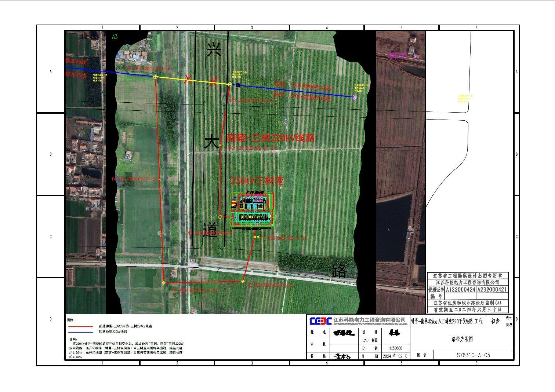
Task: Click '江苏省住房和城乡建设厅监制(A)' line
Action: (467, 303)
